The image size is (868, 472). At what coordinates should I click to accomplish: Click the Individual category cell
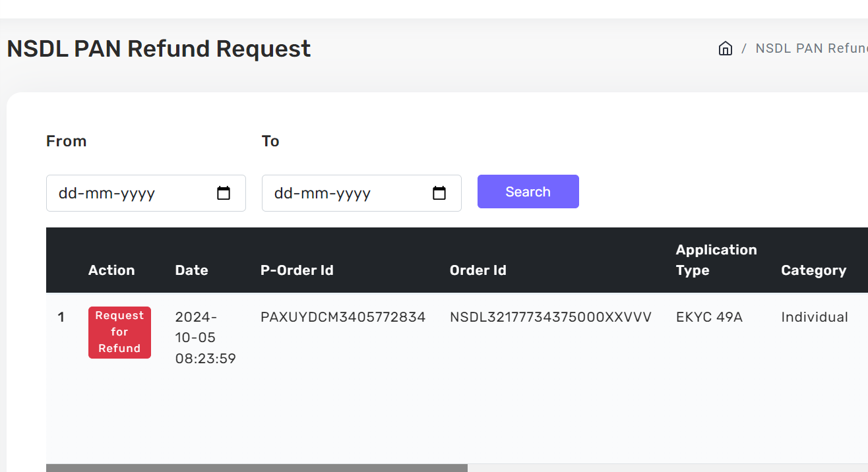click(x=815, y=317)
